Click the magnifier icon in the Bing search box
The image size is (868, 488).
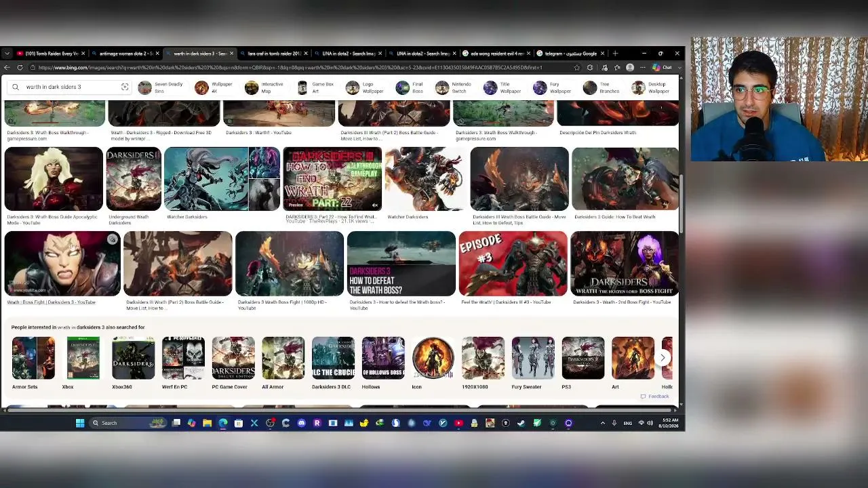[16, 87]
